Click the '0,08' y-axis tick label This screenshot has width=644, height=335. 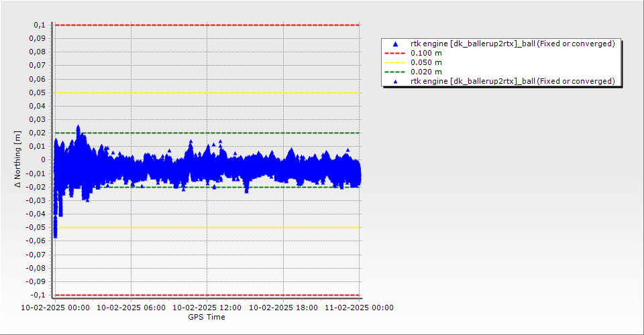point(38,52)
